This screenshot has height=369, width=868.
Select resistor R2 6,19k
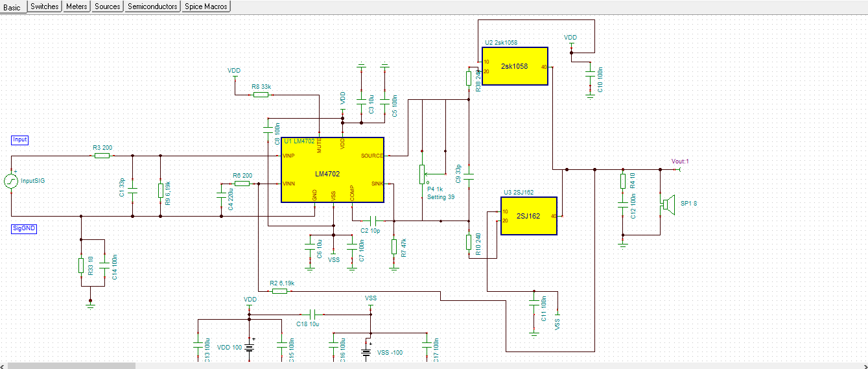click(x=279, y=291)
